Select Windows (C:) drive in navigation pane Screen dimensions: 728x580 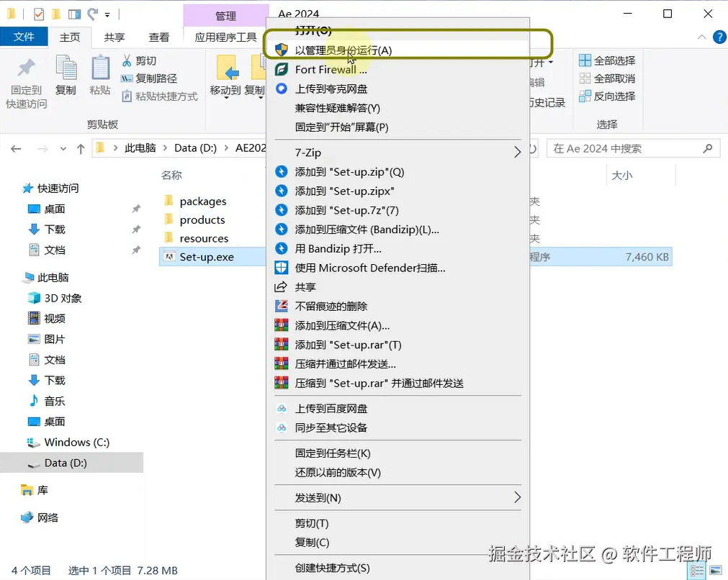76,442
